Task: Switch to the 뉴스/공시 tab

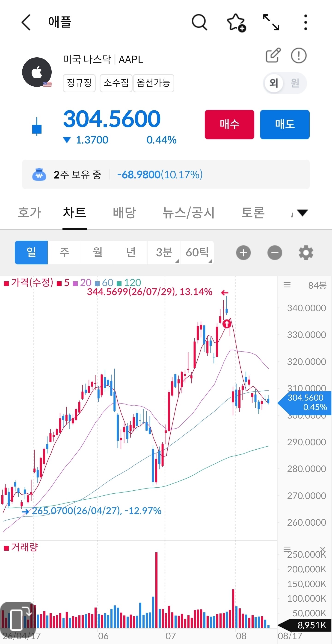Action: (x=188, y=213)
